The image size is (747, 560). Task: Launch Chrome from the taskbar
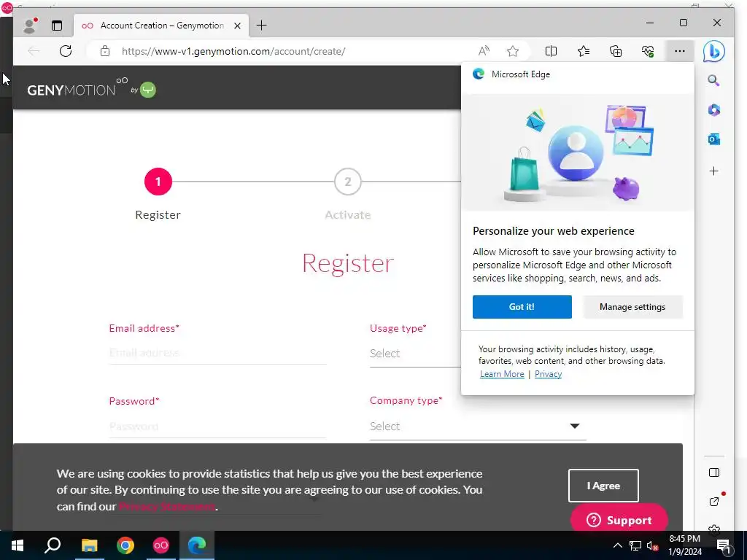[x=125, y=545]
